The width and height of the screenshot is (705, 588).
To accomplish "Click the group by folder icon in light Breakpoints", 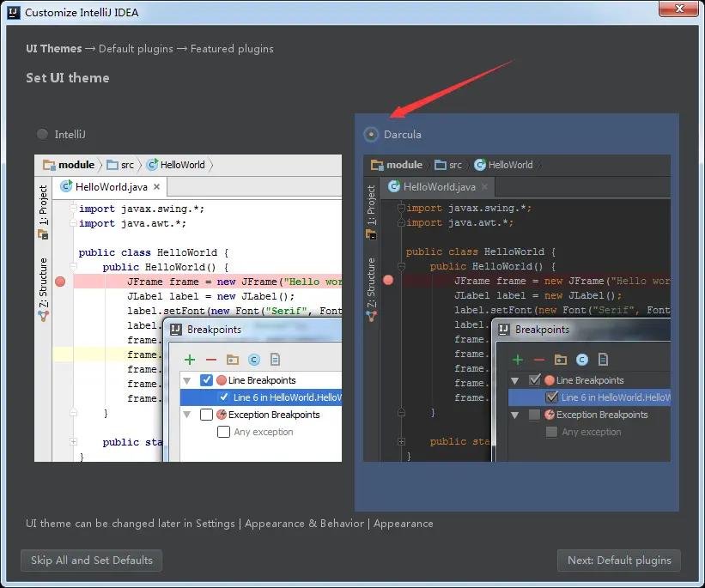I will 233,359.
